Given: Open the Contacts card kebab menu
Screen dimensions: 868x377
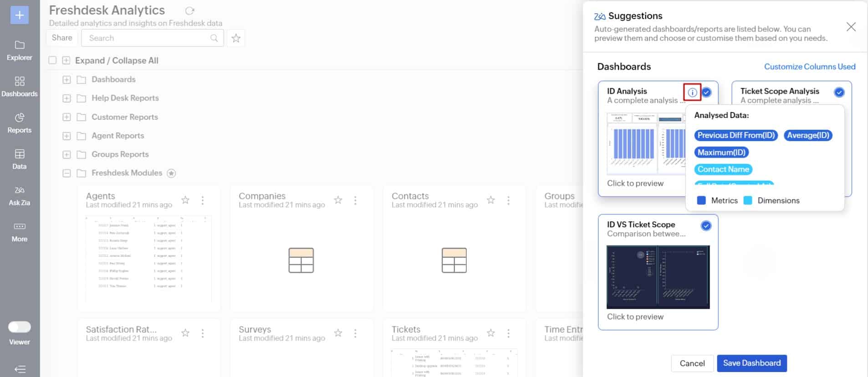Looking at the screenshot, I should point(508,200).
